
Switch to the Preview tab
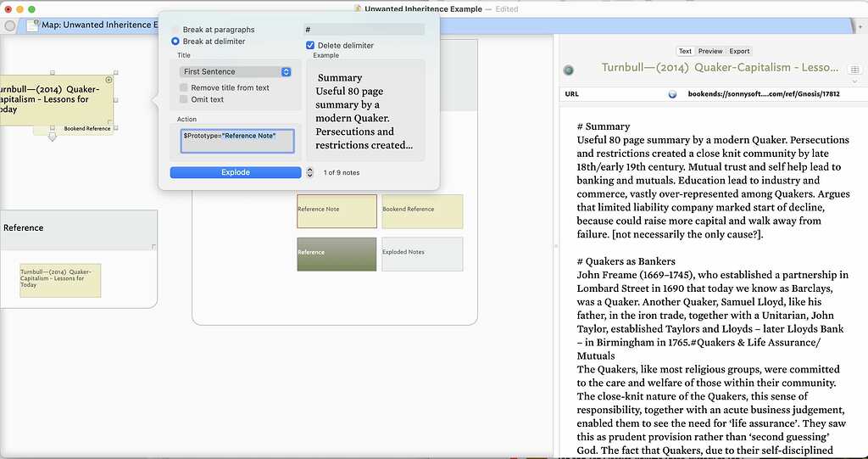point(710,51)
